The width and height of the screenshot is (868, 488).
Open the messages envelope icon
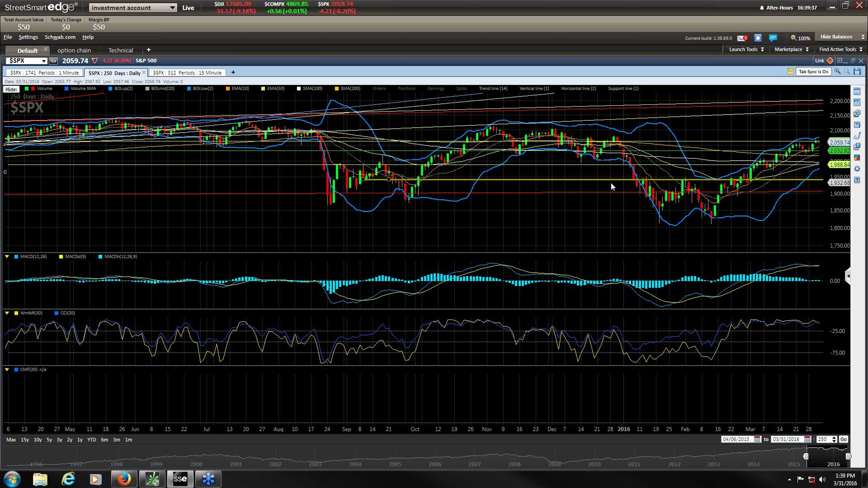pos(741,38)
